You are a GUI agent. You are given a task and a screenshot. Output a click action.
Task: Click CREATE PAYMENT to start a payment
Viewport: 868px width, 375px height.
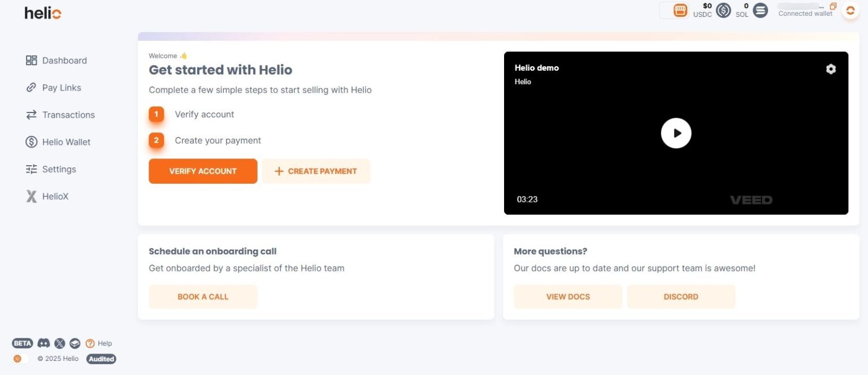click(316, 171)
